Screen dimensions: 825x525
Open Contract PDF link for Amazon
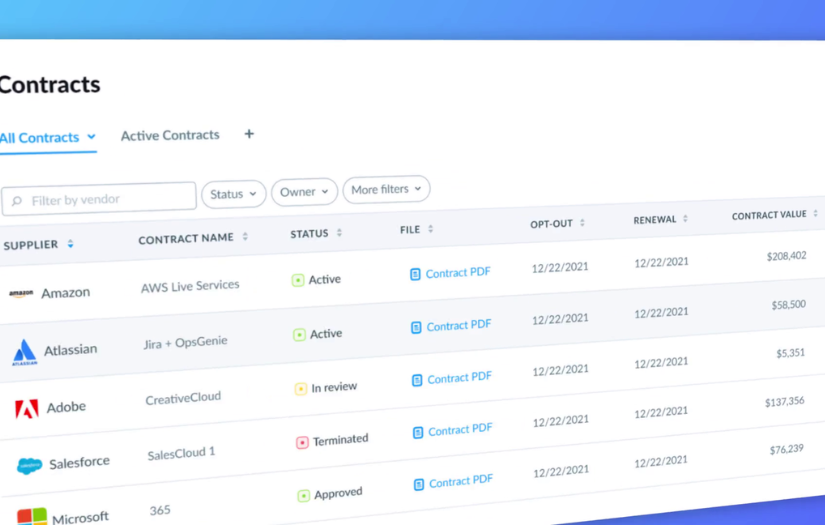[458, 273]
